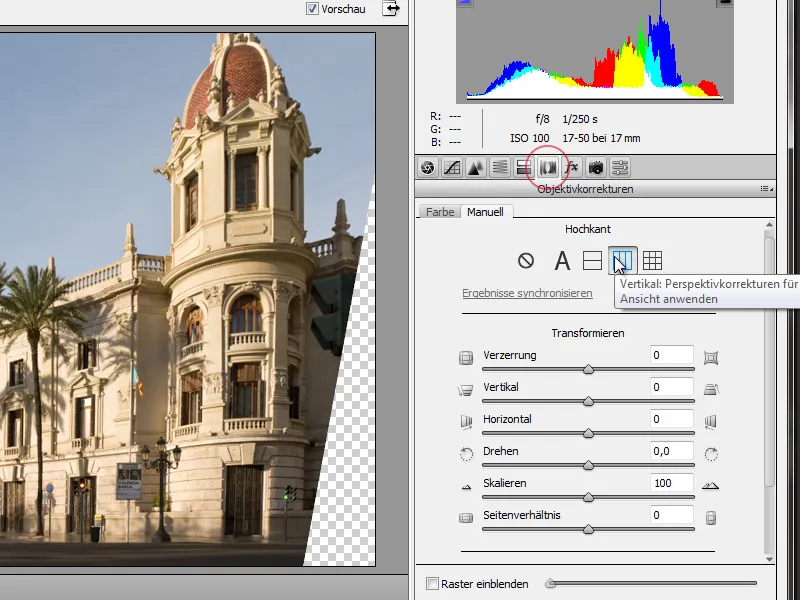Toggle the Vorschau checkbox
The width and height of the screenshot is (800, 600).
[312, 9]
